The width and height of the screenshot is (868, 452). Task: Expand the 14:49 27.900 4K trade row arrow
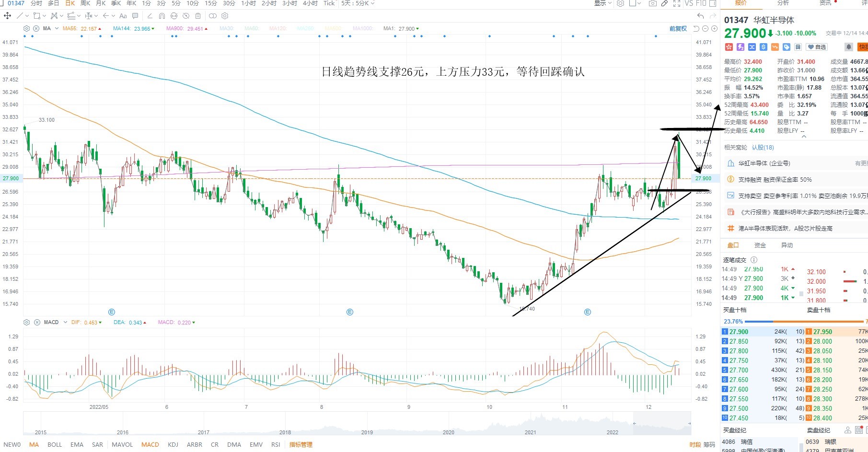tap(793, 288)
